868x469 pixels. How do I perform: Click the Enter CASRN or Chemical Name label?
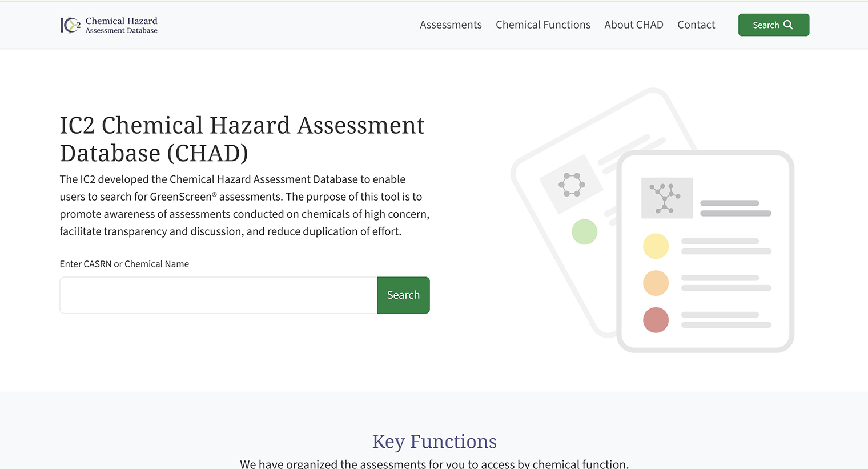[x=124, y=264]
